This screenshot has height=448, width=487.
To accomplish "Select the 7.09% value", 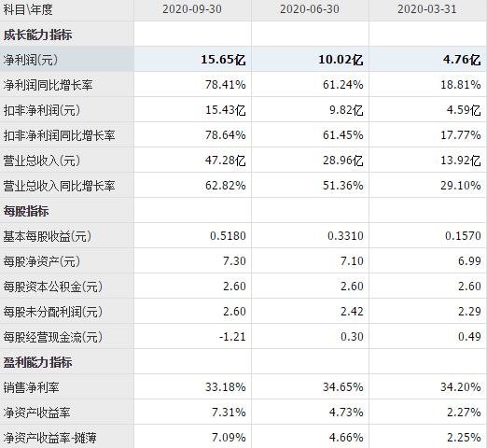I will click(x=229, y=438).
